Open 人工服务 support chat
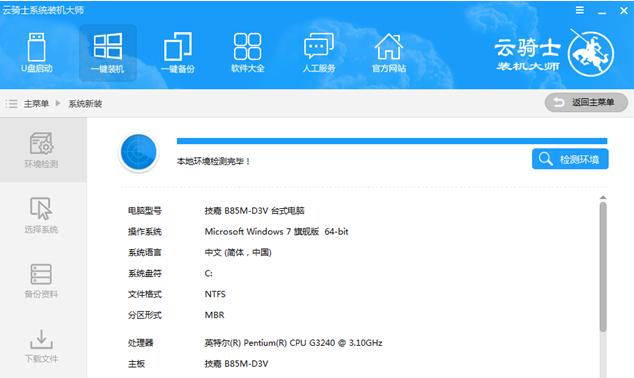Screen dimensions: 634x378 319,53
